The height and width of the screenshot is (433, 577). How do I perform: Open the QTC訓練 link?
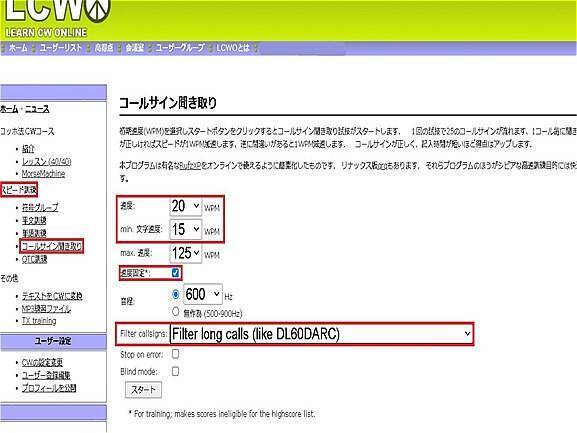34,259
